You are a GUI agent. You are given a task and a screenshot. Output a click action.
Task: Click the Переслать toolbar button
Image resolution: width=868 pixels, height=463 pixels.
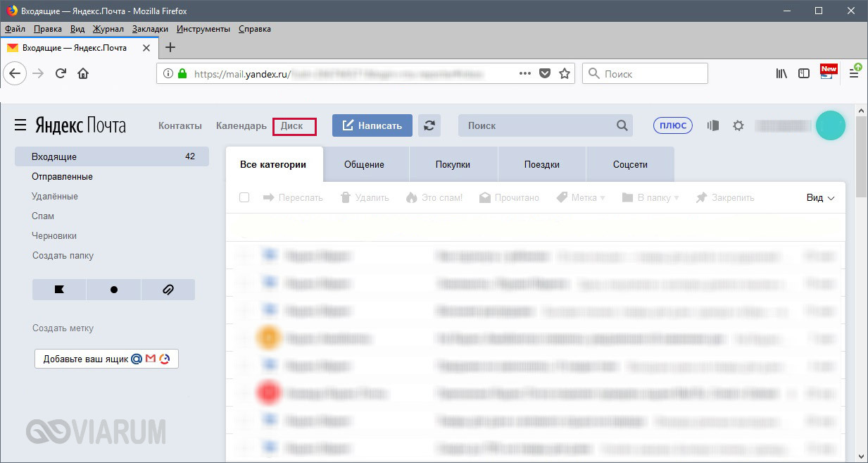(293, 198)
